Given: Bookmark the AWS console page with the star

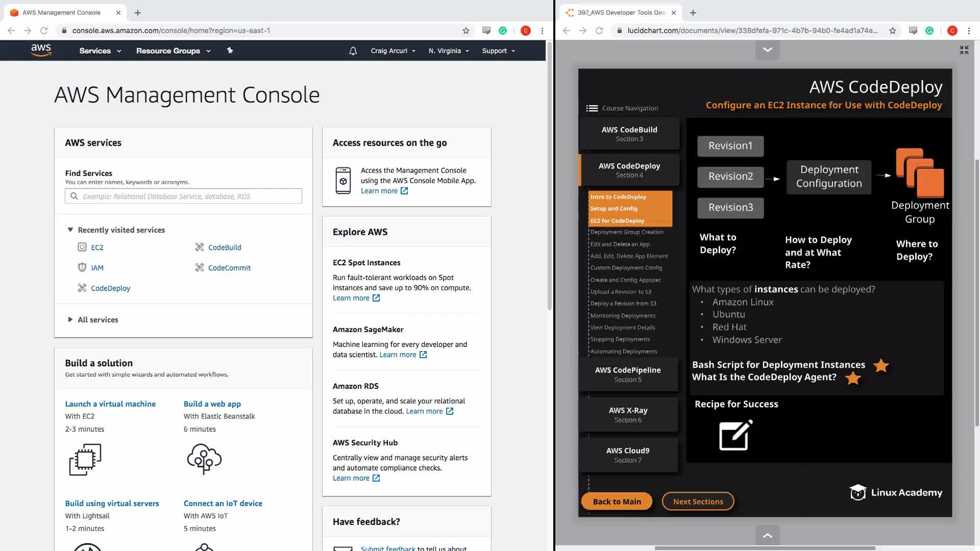Looking at the screenshot, I should click(465, 31).
